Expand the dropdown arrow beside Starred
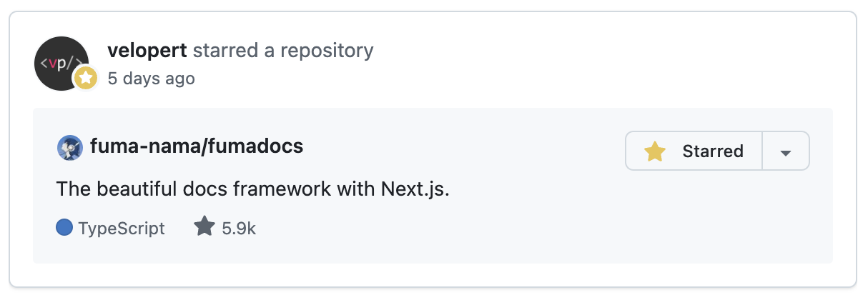868x300 pixels. (x=786, y=152)
